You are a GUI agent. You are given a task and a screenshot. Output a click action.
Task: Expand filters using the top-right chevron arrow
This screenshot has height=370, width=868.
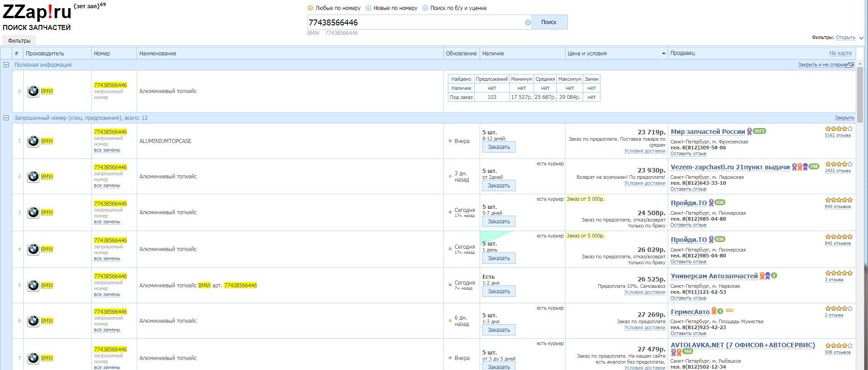861,38
